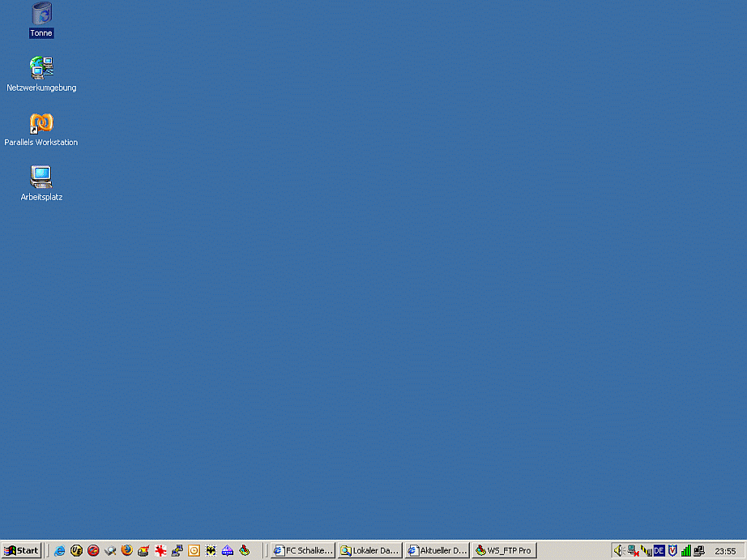This screenshot has height=560, width=747.
Task: Open the Tonne recycle bin icon
Action: [41, 13]
